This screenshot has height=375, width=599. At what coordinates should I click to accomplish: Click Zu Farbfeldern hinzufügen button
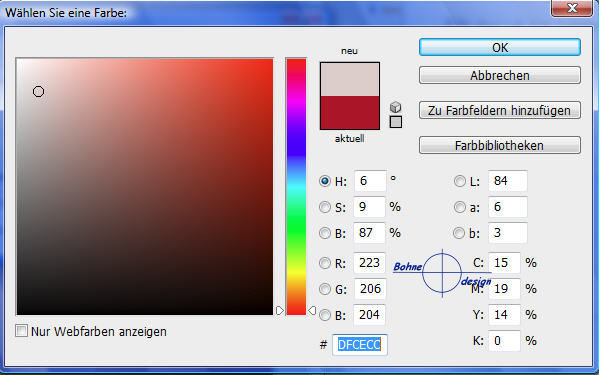click(x=500, y=110)
